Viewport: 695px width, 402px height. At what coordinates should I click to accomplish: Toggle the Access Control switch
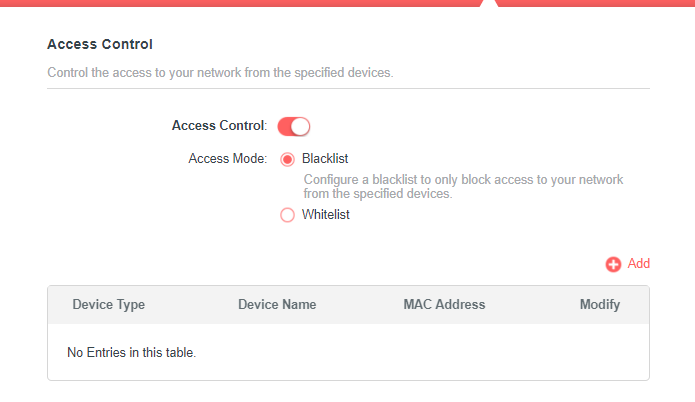click(x=294, y=126)
